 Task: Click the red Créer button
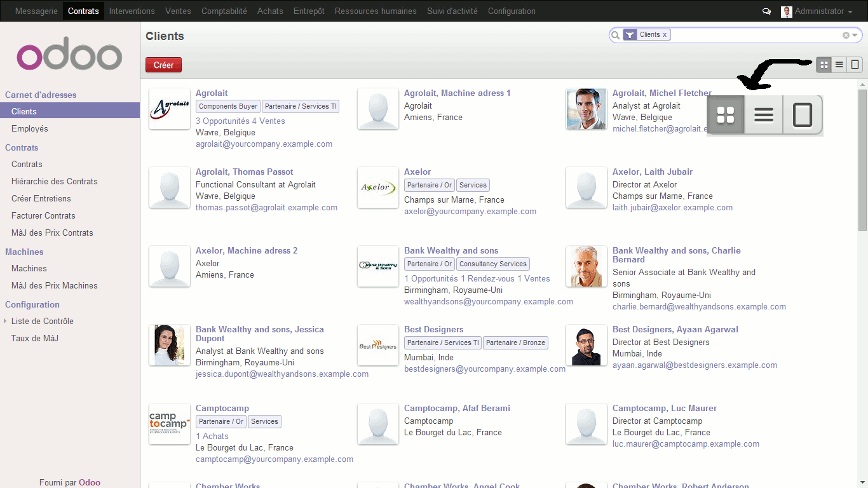tap(163, 65)
